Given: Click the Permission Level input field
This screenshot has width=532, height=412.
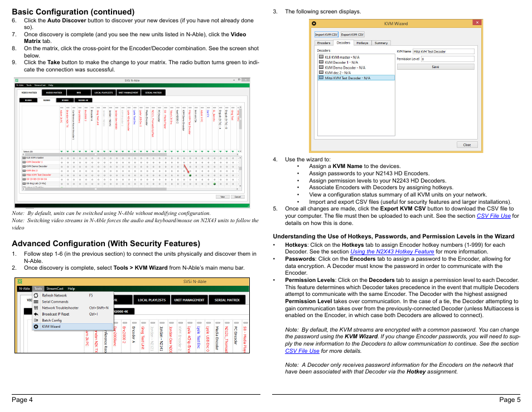Looking at the screenshot, I should coord(448,59).
